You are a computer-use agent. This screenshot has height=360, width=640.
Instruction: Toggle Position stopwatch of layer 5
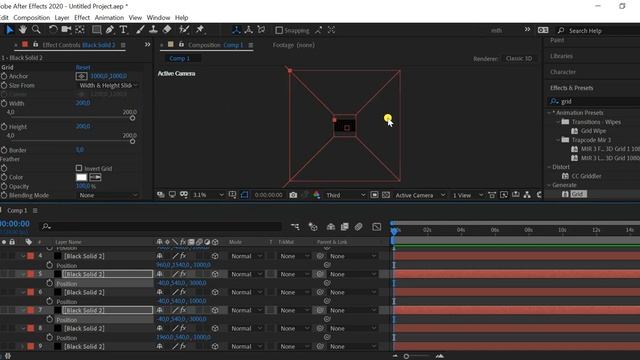point(50,283)
